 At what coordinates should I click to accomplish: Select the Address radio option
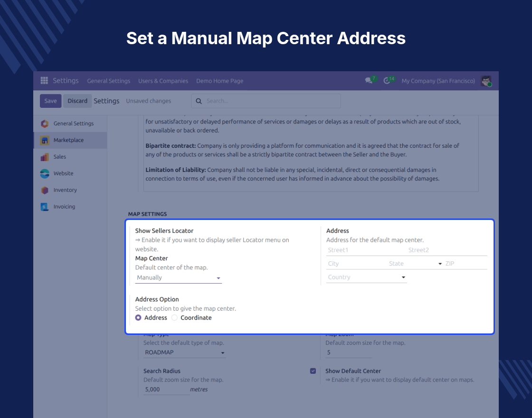point(138,318)
